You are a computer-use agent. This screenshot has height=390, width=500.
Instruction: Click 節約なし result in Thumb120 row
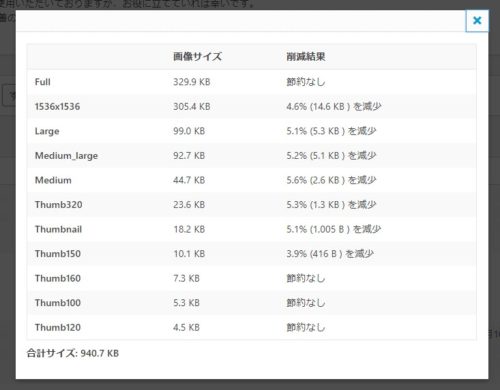[x=306, y=327]
